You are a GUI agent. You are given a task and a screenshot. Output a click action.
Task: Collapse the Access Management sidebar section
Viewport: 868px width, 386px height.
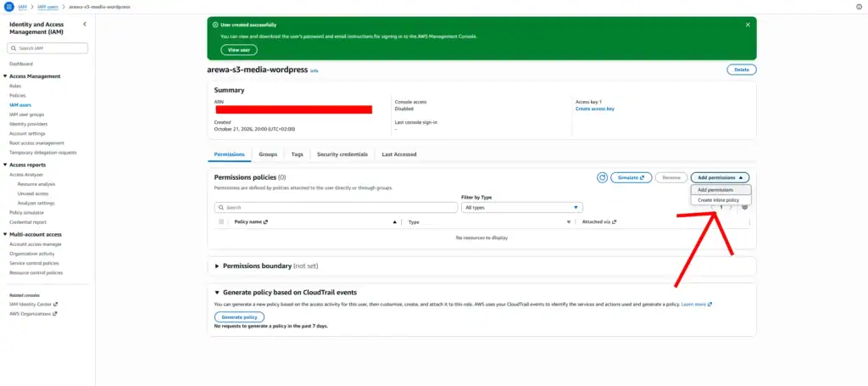pyautogui.click(x=5, y=76)
